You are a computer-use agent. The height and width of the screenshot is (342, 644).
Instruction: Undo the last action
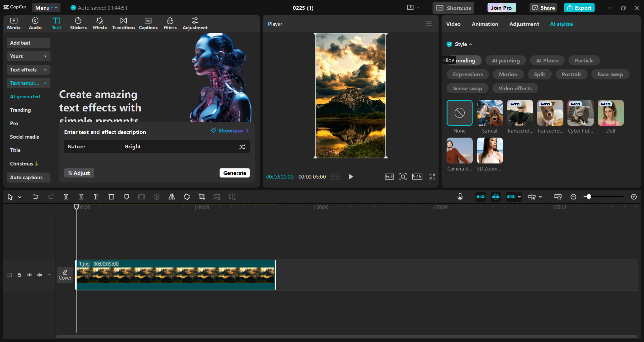pos(35,197)
